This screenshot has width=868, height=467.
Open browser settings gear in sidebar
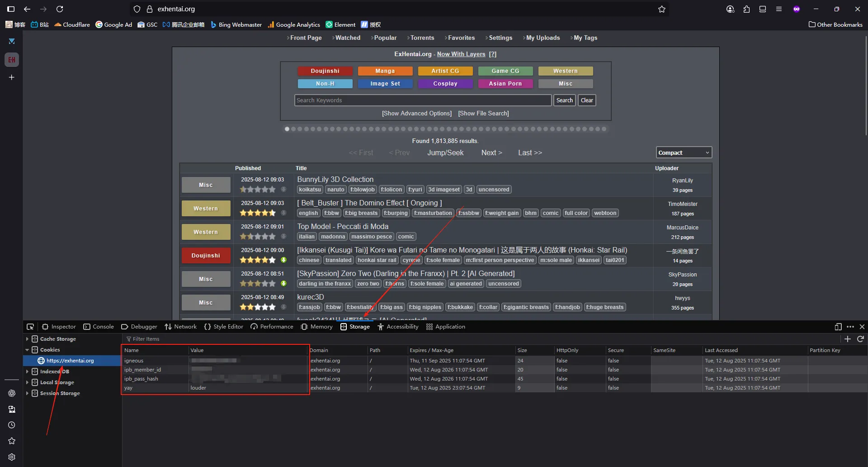[12, 457]
